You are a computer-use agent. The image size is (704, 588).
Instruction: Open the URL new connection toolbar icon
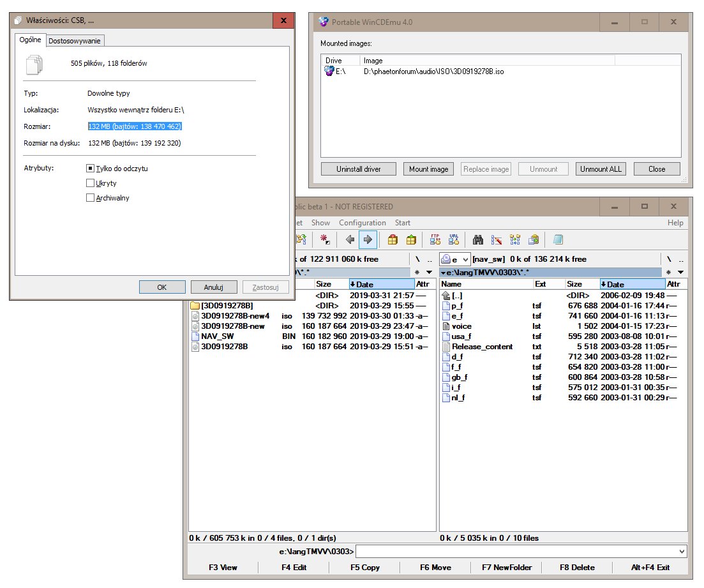(x=454, y=239)
